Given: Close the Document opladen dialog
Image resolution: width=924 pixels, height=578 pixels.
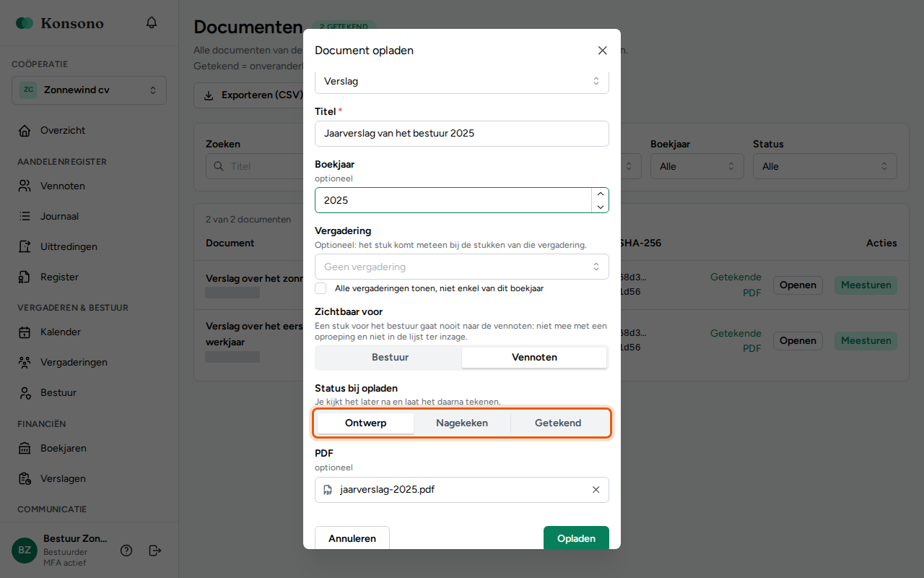Looking at the screenshot, I should tap(603, 51).
